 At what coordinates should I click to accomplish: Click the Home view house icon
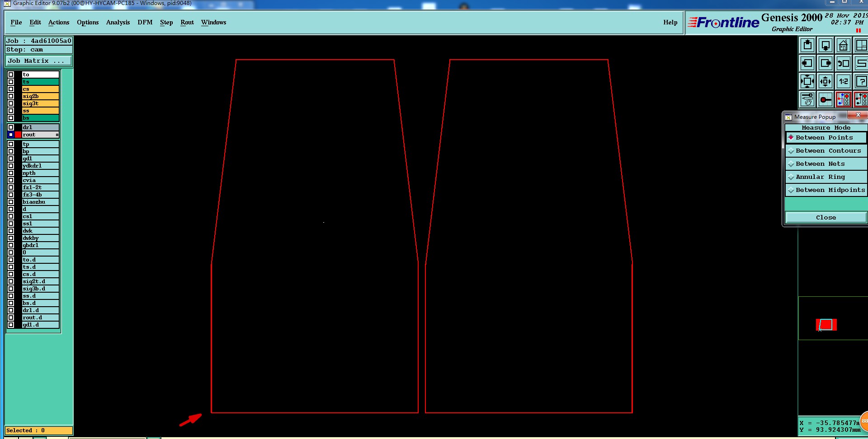pos(843,45)
